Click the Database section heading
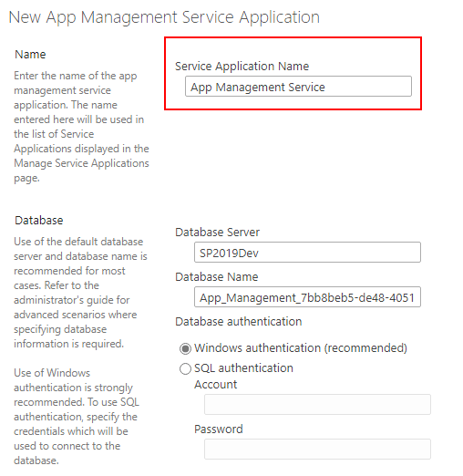The image size is (463, 476). coord(39,221)
